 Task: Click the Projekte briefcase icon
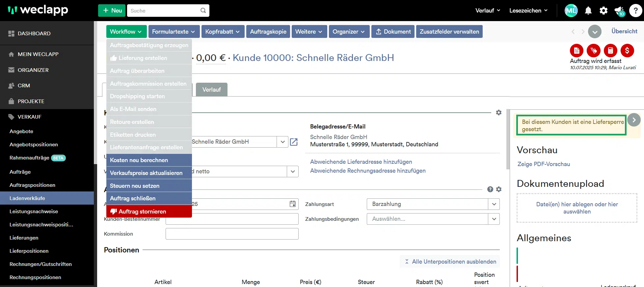[x=11, y=101]
